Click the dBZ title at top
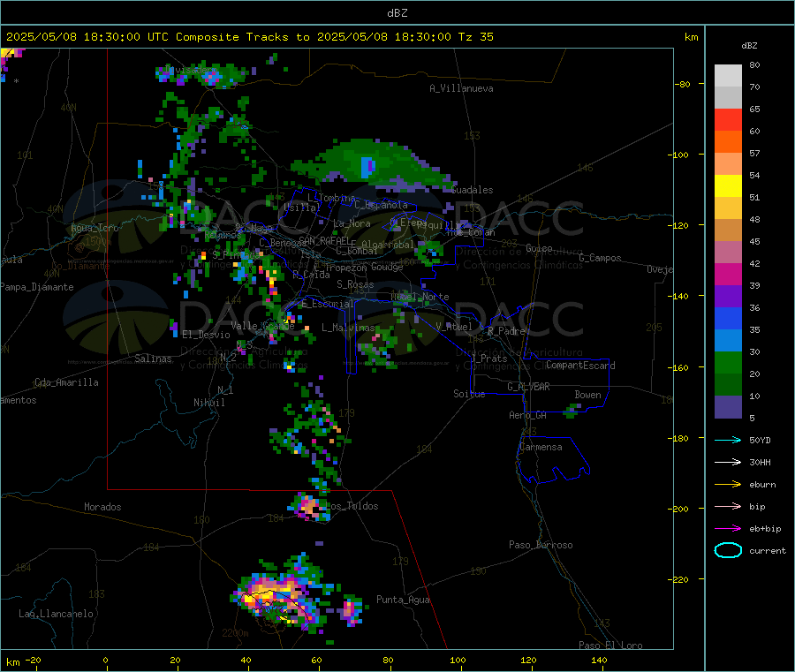Viewport: 795px width, 672px height. 397,13
